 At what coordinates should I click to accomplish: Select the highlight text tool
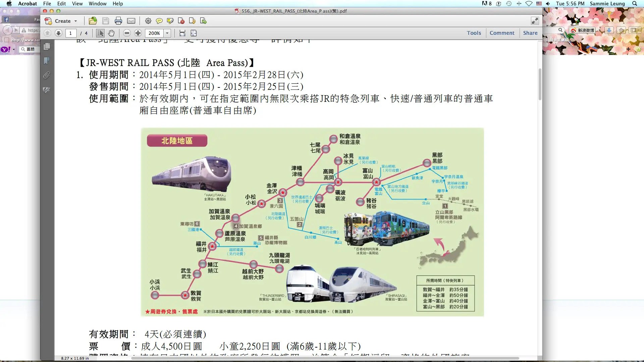[170, 21]
